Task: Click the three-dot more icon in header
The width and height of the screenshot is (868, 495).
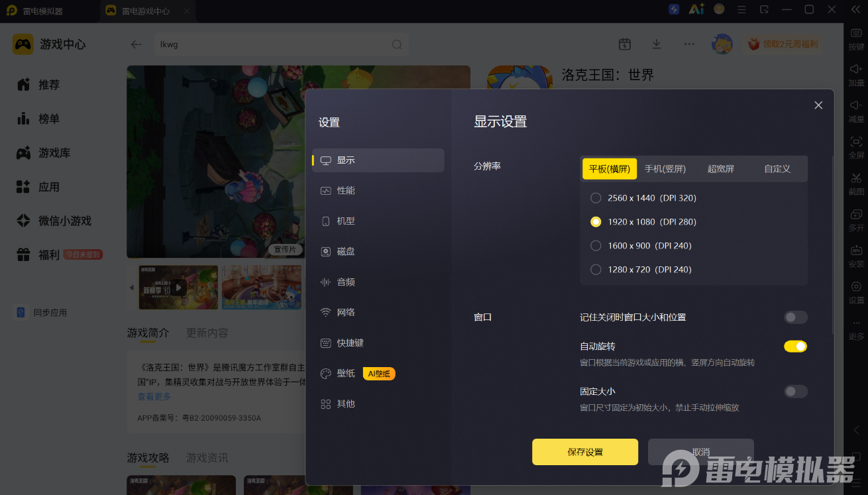Action: pos(689,44)
